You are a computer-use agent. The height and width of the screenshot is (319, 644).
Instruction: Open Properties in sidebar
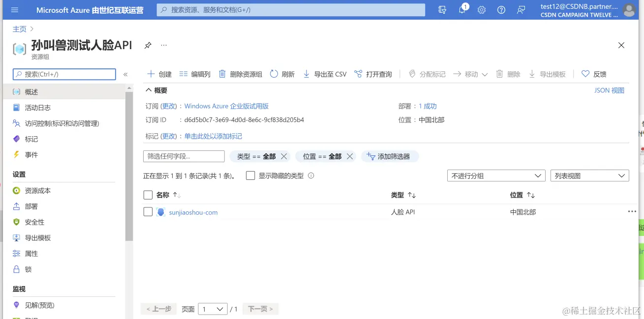coord(64,254)
